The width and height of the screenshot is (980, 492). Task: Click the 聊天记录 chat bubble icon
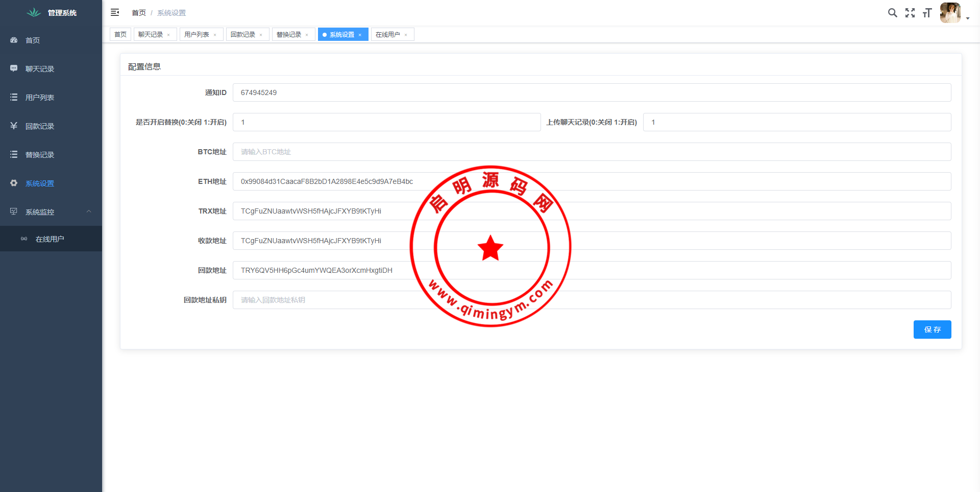pos(14,68)
